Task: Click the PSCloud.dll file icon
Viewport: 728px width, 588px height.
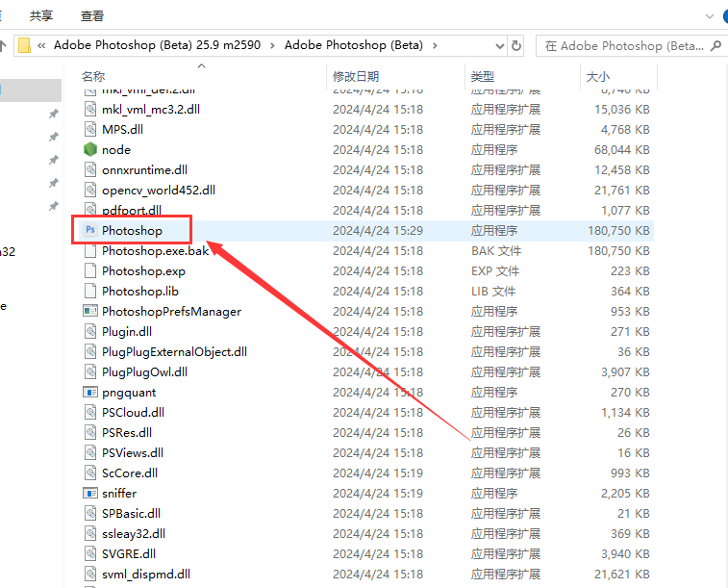Action: coord(90,412)
